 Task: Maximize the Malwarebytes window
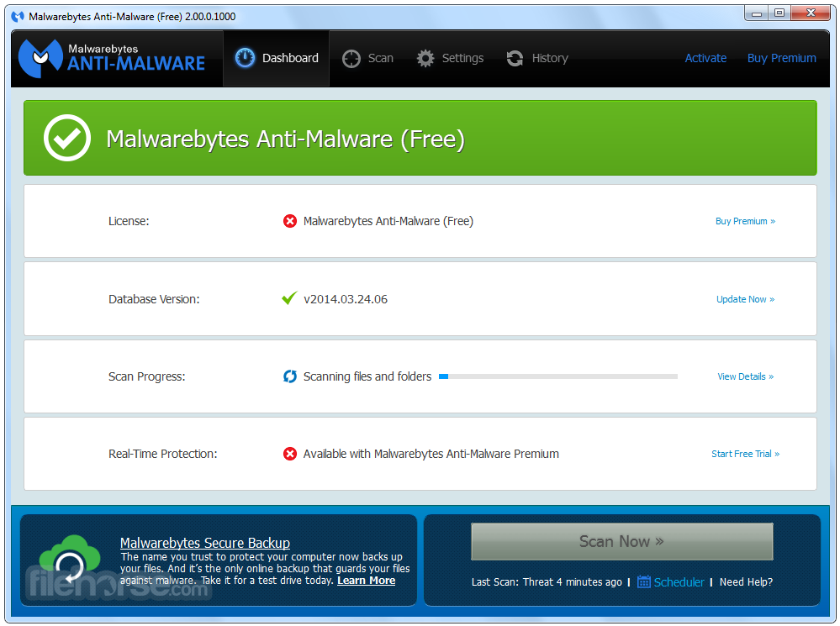pos(779,13)
